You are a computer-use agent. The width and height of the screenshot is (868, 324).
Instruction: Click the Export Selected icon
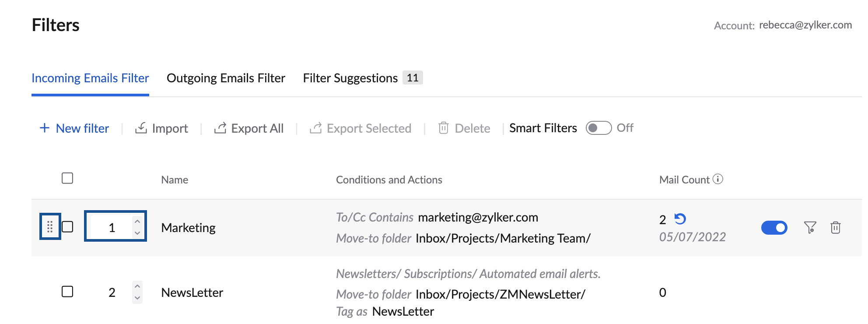316,128
